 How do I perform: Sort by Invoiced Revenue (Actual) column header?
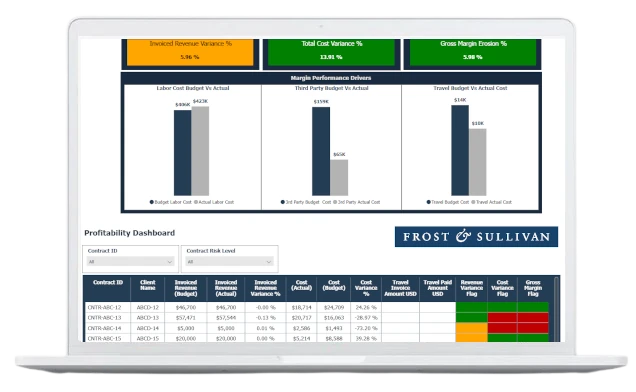click(x=226, y=288)
